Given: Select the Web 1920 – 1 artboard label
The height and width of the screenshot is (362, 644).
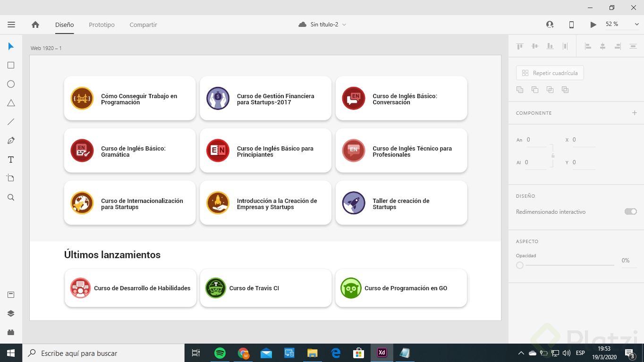Looking at the screenshot, I should (x=46, y=48).
